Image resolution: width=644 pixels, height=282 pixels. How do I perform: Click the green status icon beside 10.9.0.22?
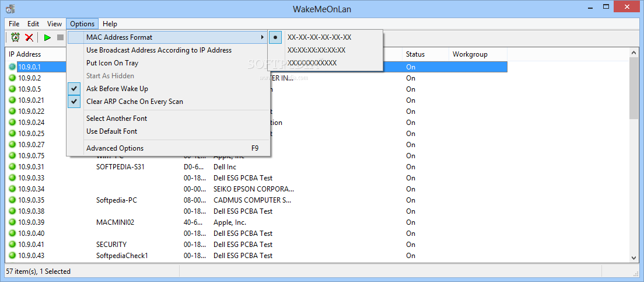[x=12, y=111]
